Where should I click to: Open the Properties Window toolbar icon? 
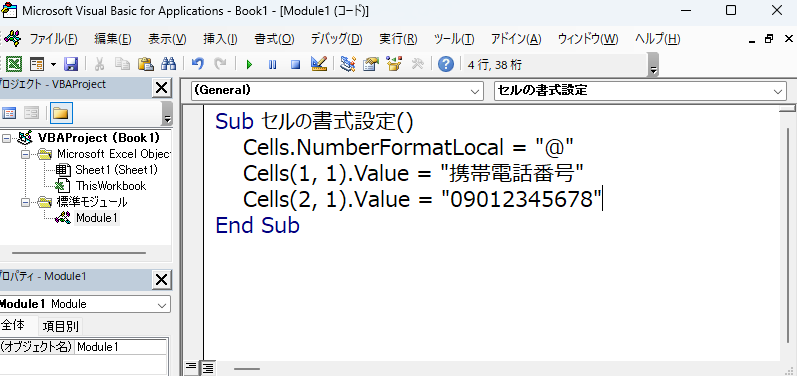(x=371, y=64)
